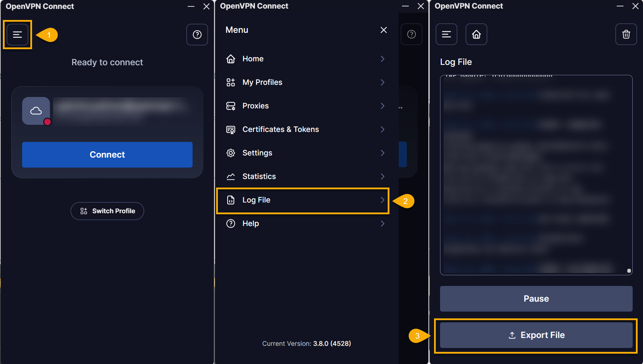
Task: Click the Export File button
Action: tap(536, 335)
